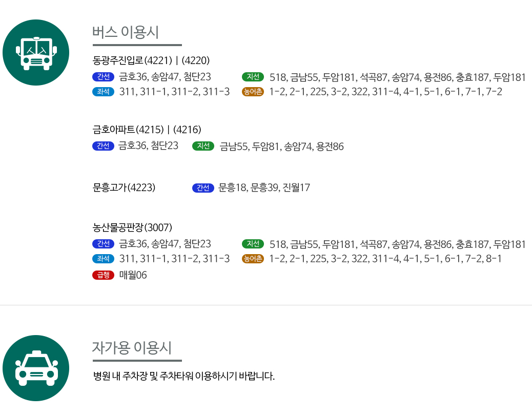Image resolution: width=532 pixels, height=415 pixels.
Task: Click the 동광주진입로(4221) stop name
Action: click(x=132, y=60)
